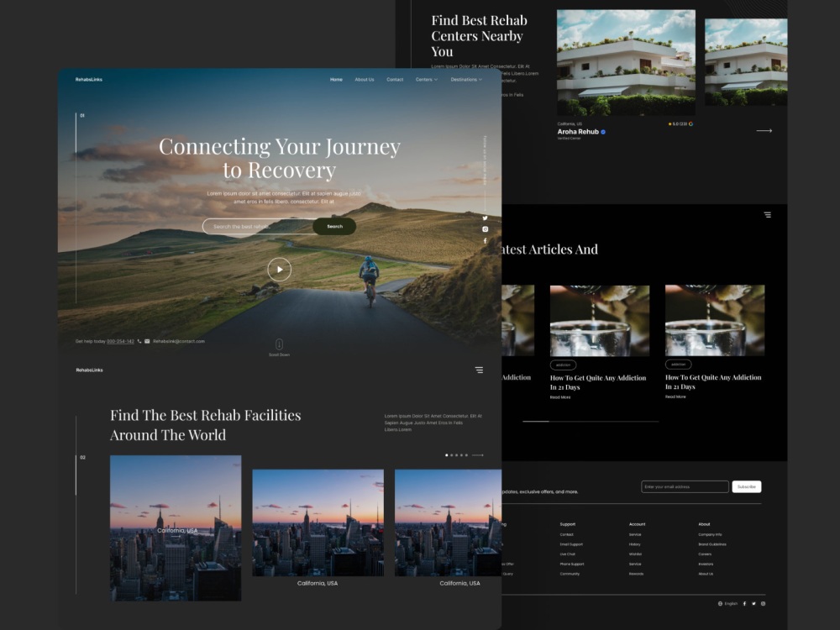Screen dimensions: 840x630
Task: Open large white villa photo above Aroha Rehub
Action: pyautogui.click(x=626, y=62)
